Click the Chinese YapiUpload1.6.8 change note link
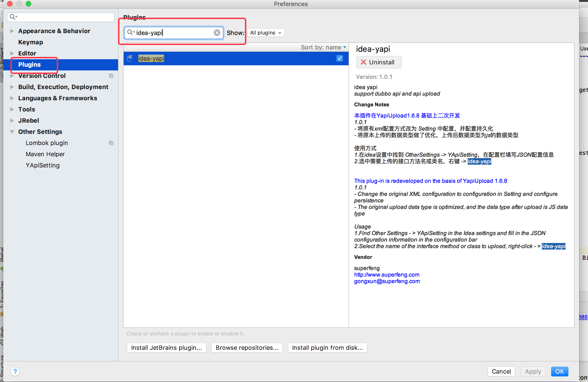 [407, 116]
